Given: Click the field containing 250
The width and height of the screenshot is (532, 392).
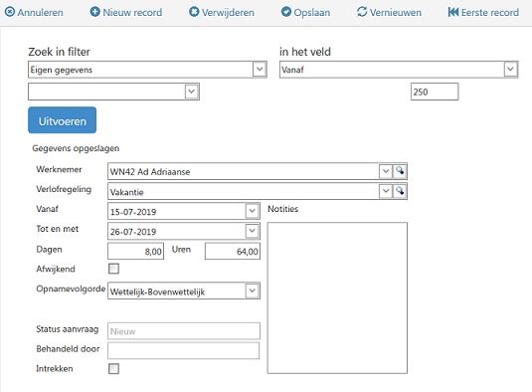Looking at the screenshot, I should tap(435, 92).
